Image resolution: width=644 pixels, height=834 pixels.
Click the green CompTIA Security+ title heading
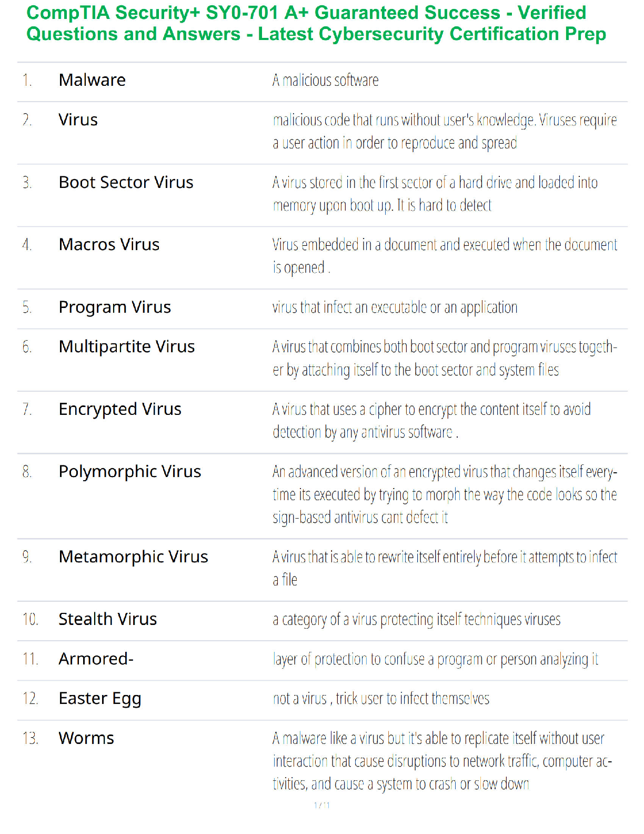point(316,23)
